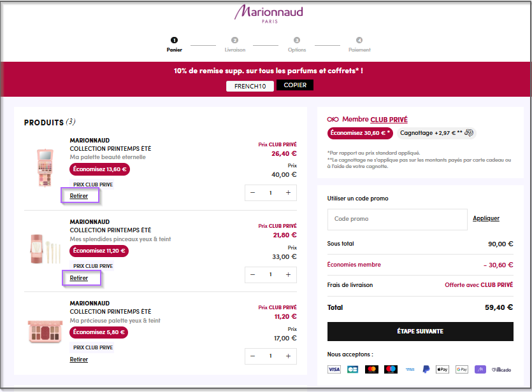
Task: Copy the FRENCH10 code with COPIER button
Action: pyautogui.click(x=295, y=85)
